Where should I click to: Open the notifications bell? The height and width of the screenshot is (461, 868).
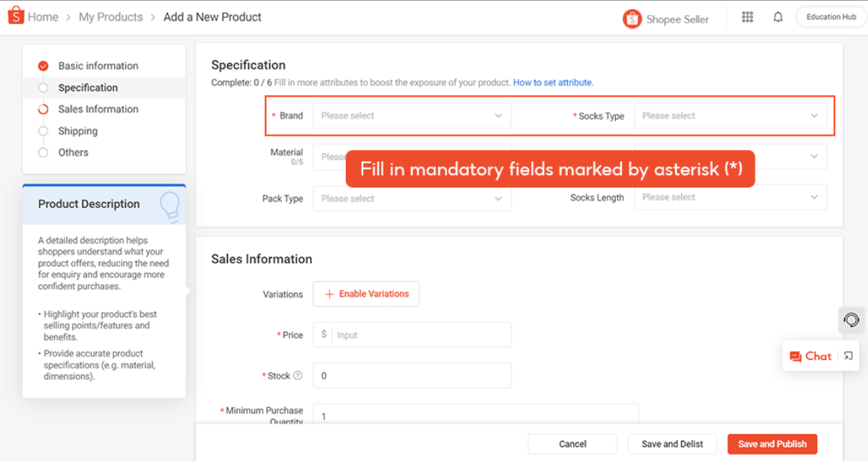(778, 17)
